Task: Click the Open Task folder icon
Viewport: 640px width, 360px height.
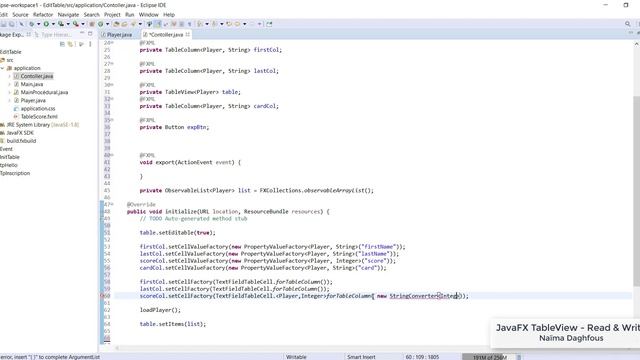Action: click(124, 24)
